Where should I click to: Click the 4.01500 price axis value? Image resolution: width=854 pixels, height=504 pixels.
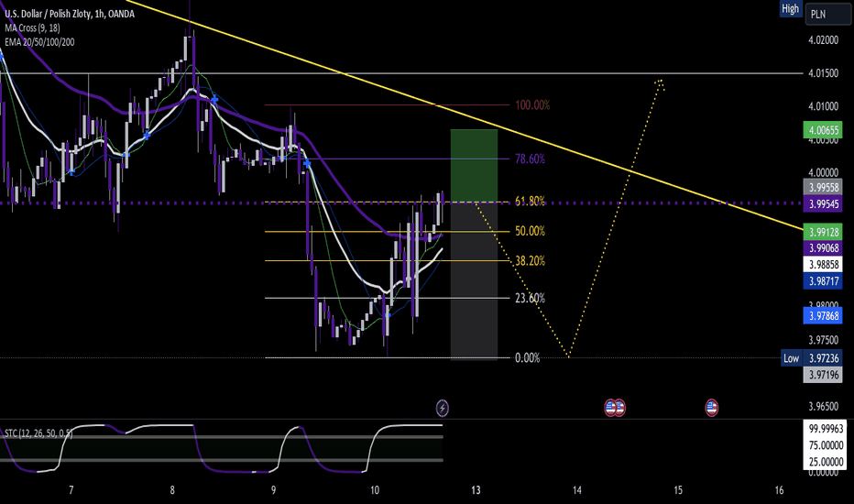(823, 73)
